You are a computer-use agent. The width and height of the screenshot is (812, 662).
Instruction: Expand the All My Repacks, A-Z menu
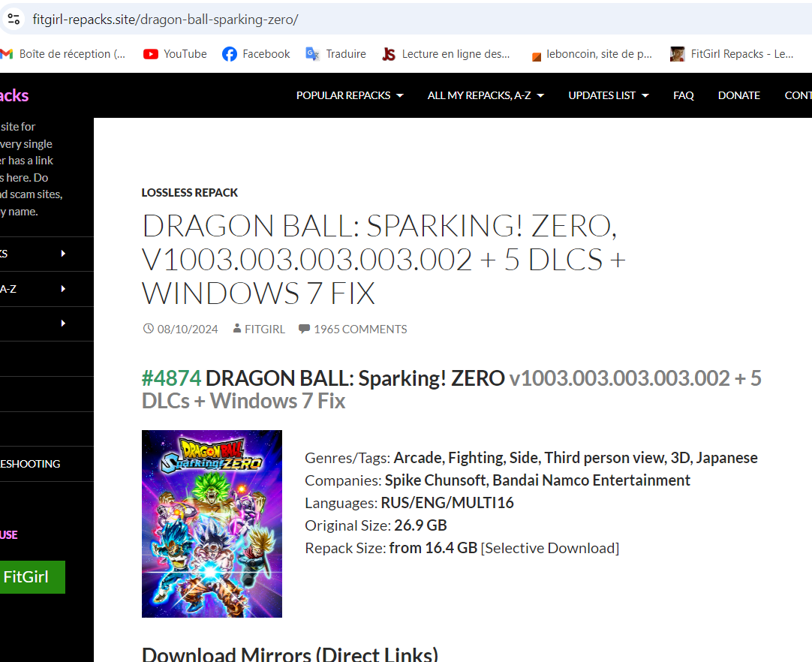(486, 95)
